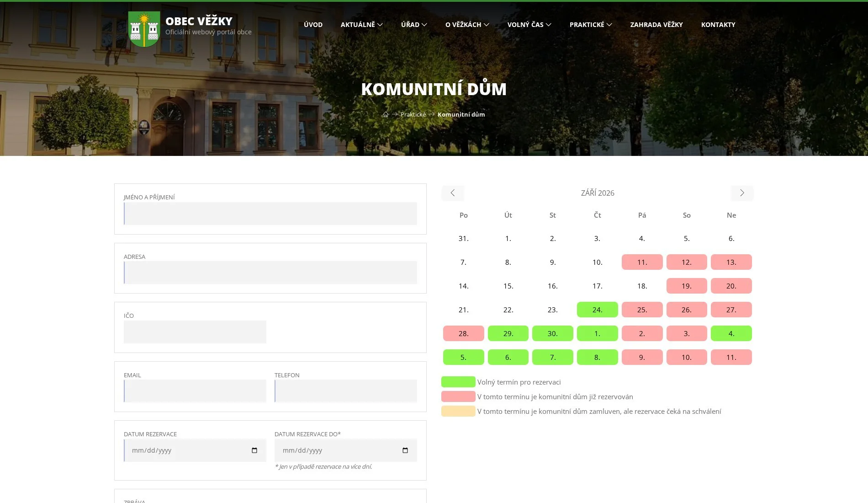Viewport: 868px width, 503px height.
Task: Click the Obec Věžky site title
Action: point(199,21)
